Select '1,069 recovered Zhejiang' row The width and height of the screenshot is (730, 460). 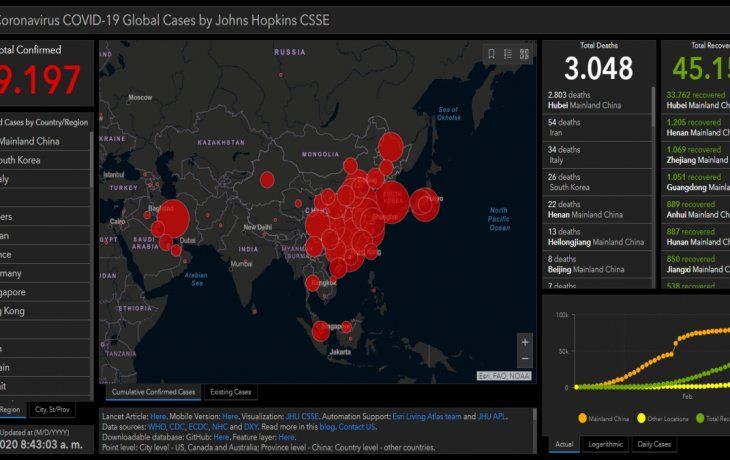[x=696, y=155]
